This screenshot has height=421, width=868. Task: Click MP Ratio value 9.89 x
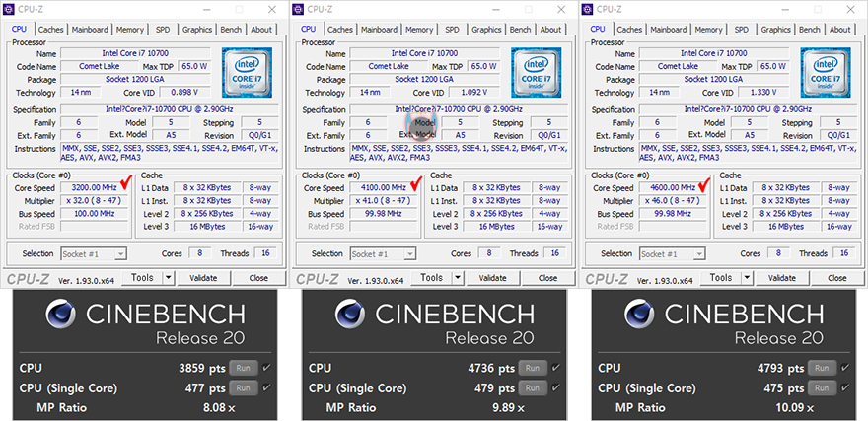[x=509, y=409]
